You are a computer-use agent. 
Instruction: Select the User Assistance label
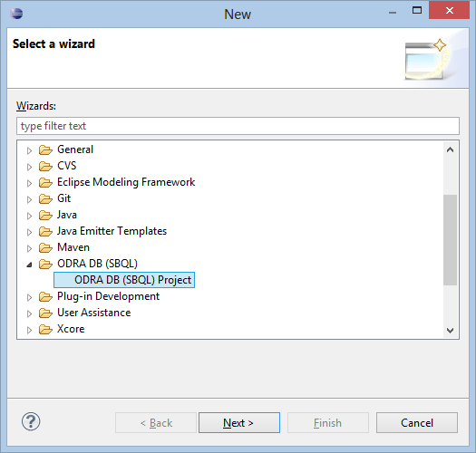coord(94,313)
